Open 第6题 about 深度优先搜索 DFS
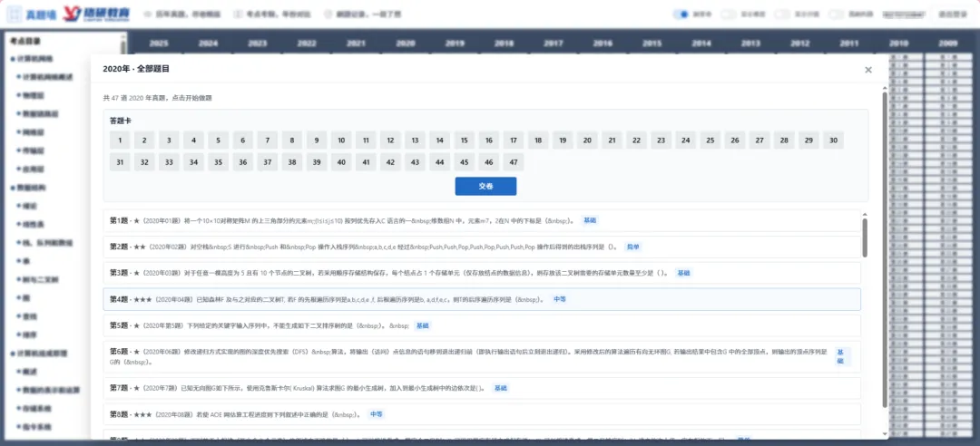This screenshot has height=446, width=980. [482, 356]
